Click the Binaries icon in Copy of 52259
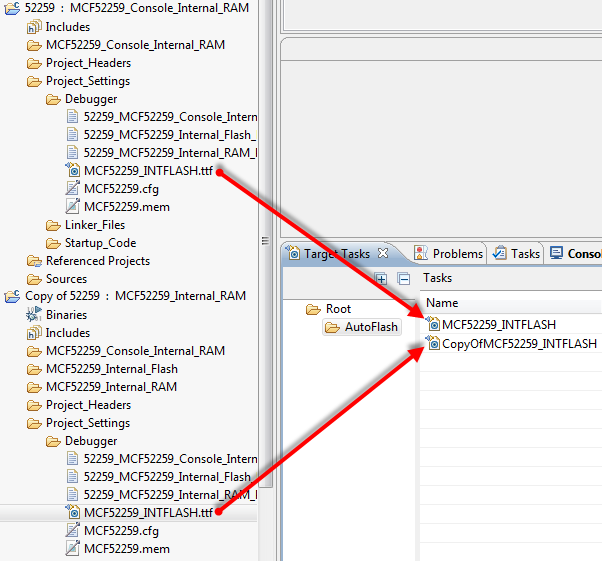602x561 pixels. click(x=34, y=315)
